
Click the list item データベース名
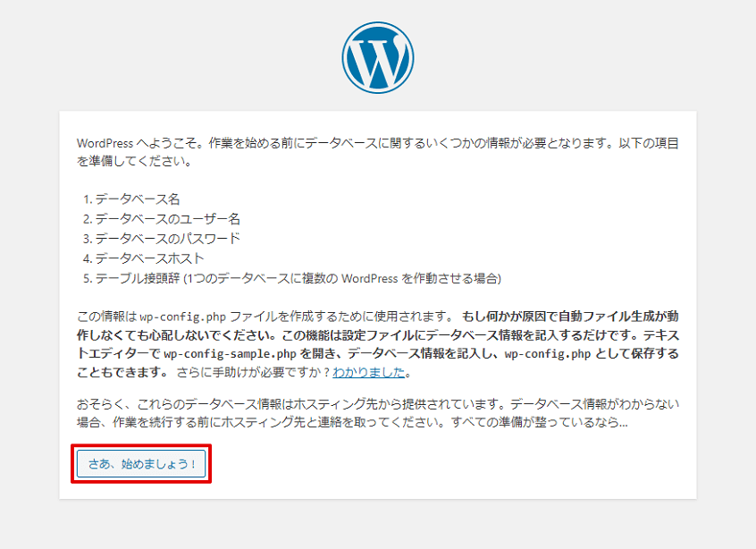(x=137, y=198)
